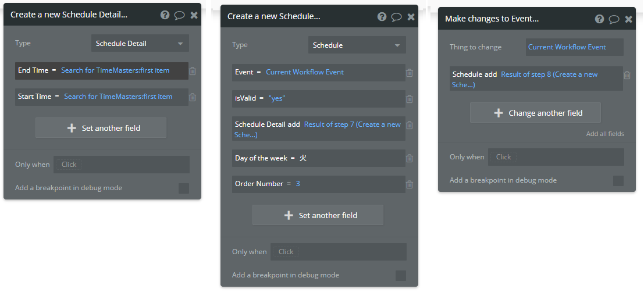The width and height of the screenshot is (644, 303).
Task: Open help for Create a new Schedule Detail
Action: 165,15
